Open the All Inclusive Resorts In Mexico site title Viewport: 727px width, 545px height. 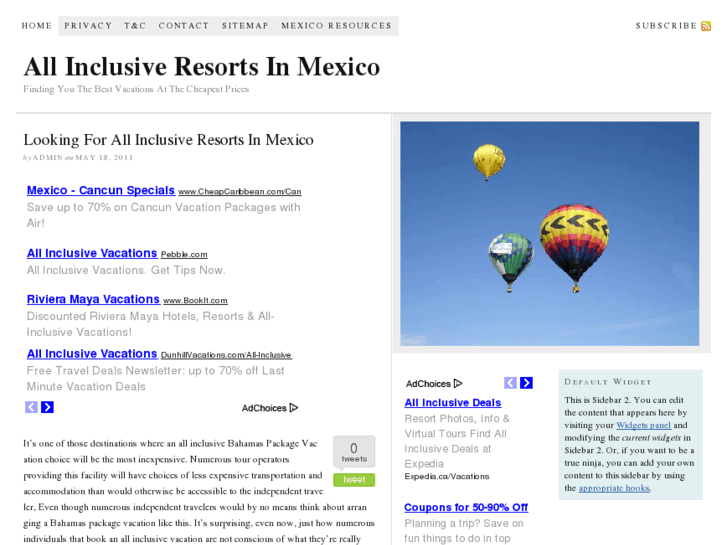pos(202,66)
